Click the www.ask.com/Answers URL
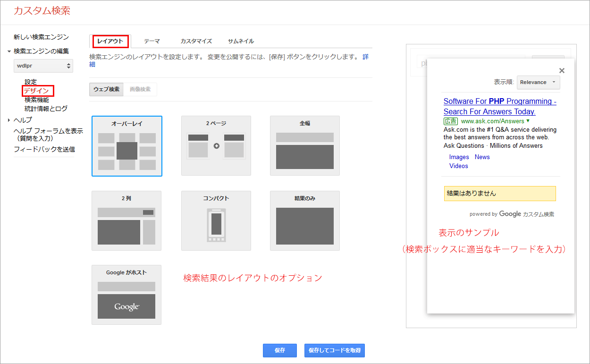 (492, 121)
